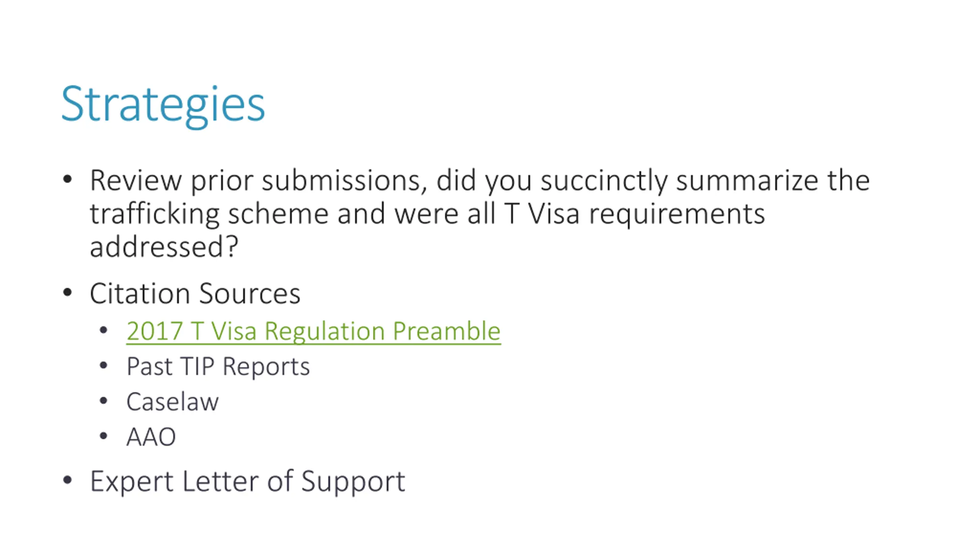Click the bullet dot before 'Expert Letter of Support'
Image resolution: width=980 pixels, height=551 pixels.
pyautogui.click(x=67, y=480)
